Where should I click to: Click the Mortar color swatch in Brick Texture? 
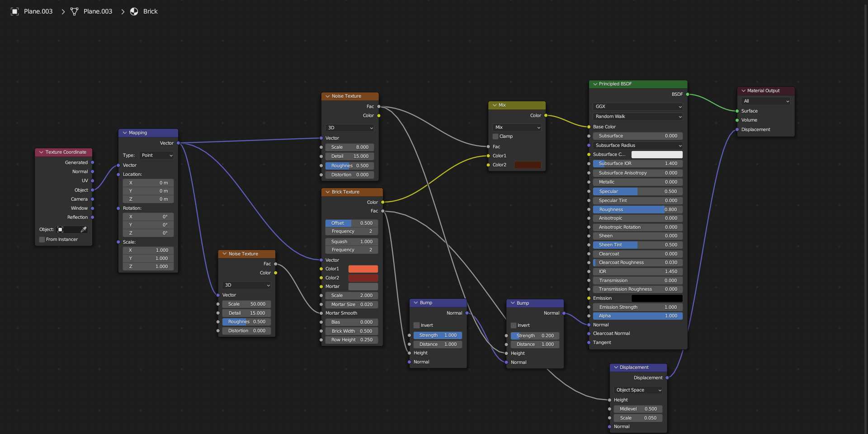tap(363, 287)
